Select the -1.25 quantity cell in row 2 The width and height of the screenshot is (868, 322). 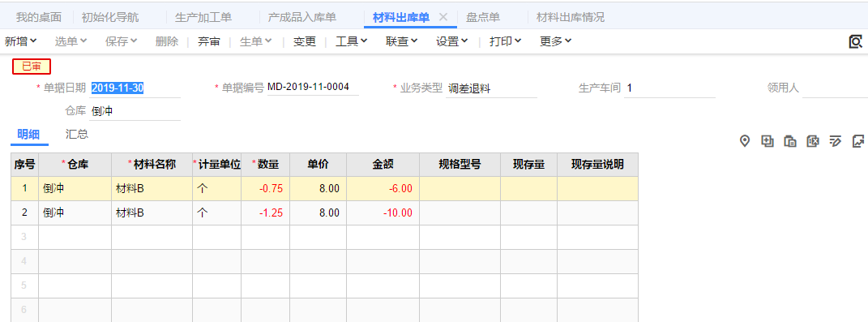265,213
